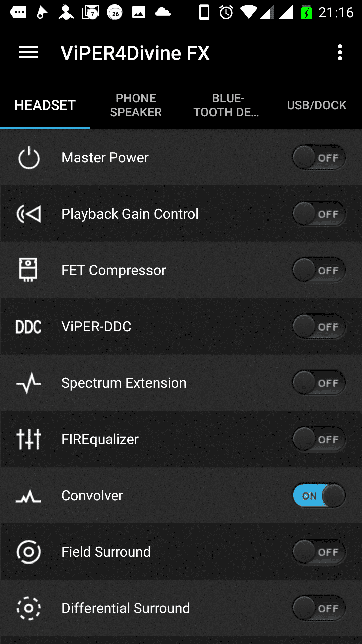Image resolution: width=362 pixels, height=644 pixels.
Task: Tap the Field Surround circular icon
Action: 29,552
